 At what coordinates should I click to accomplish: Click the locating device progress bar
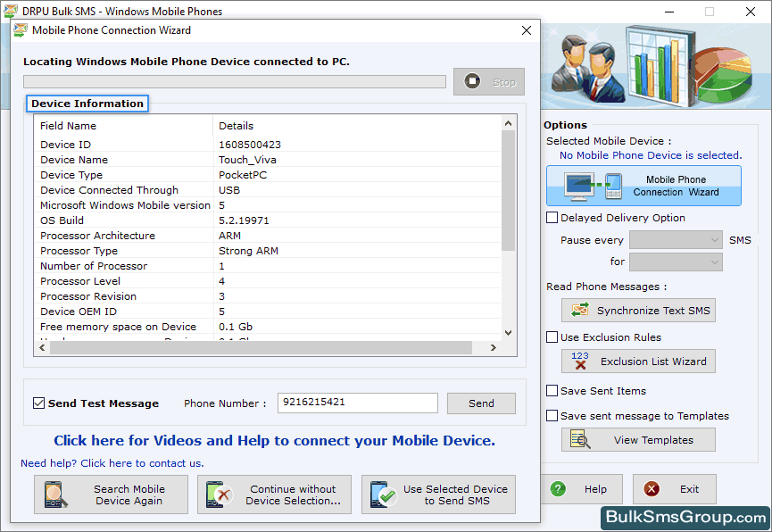click(235, 82)
